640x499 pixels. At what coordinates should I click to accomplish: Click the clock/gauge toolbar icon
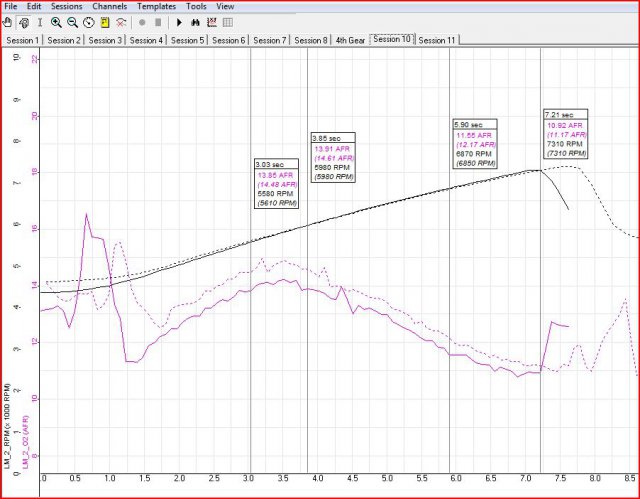(x=88, y=22)
